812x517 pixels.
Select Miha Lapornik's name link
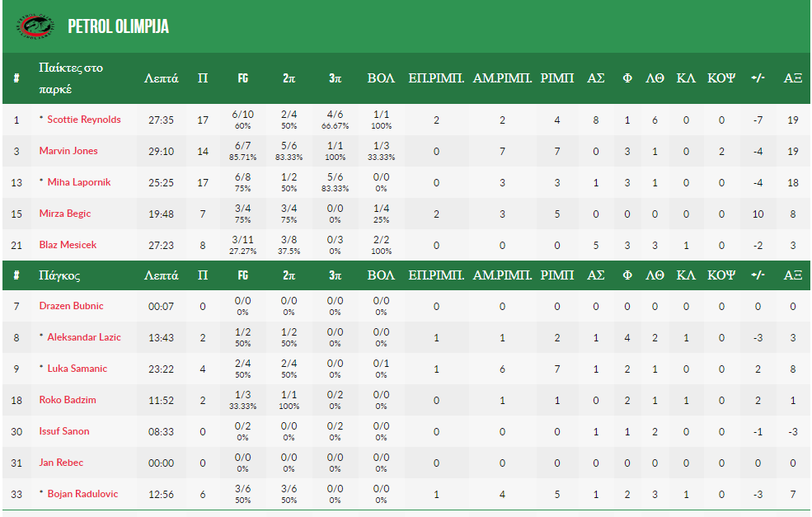pyautogui.click(x=78, y=182)
